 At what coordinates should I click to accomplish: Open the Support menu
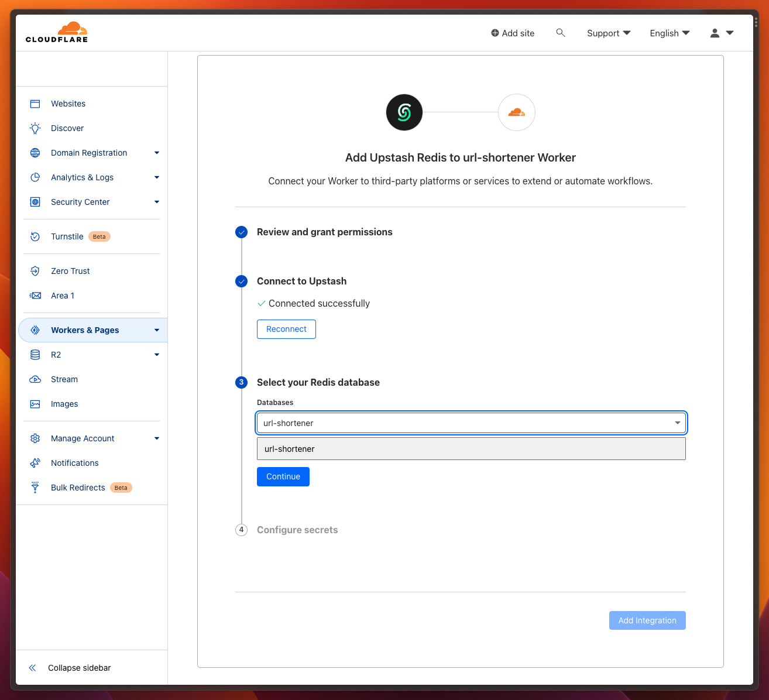click(608, 33)
